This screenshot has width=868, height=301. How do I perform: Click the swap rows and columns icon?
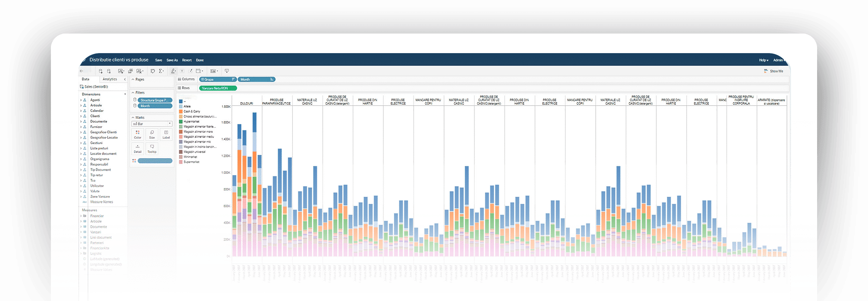click(x=153, y=71)
